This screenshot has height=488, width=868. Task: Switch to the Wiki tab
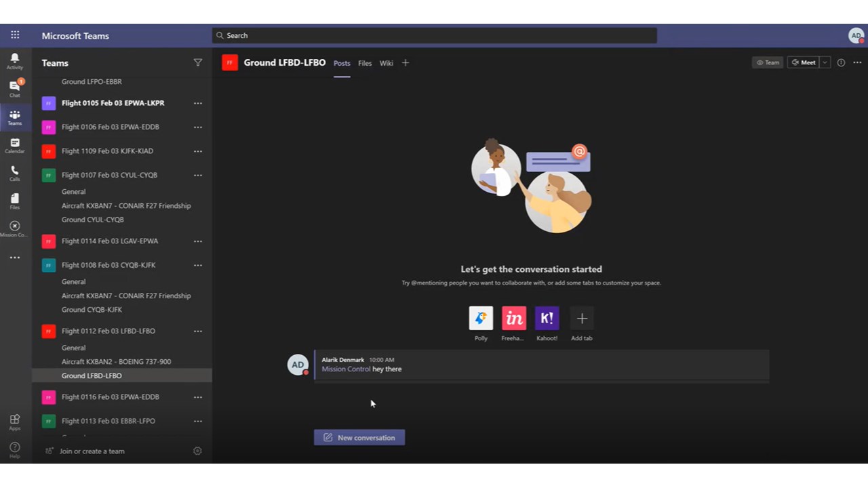387,63
